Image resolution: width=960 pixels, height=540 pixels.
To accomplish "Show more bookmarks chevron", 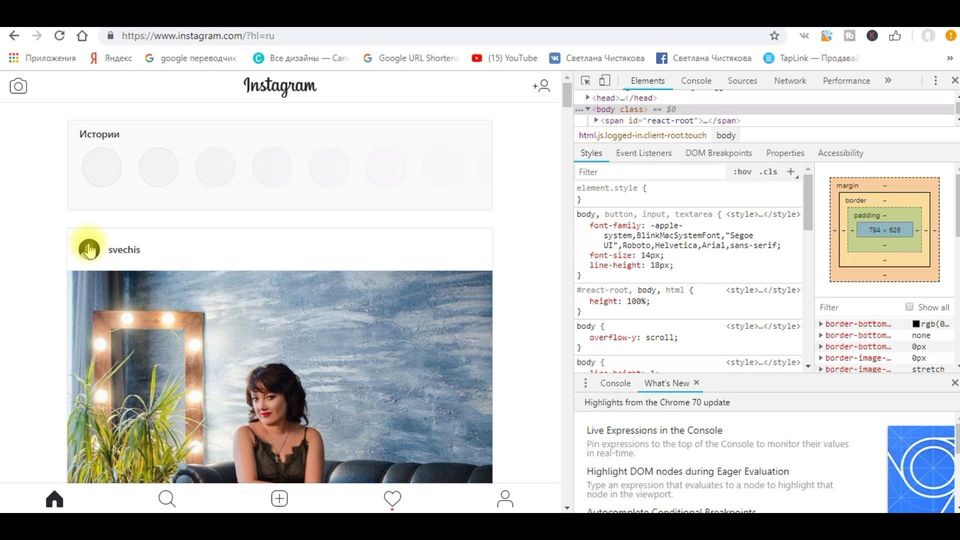I will [x=950, y=58].
